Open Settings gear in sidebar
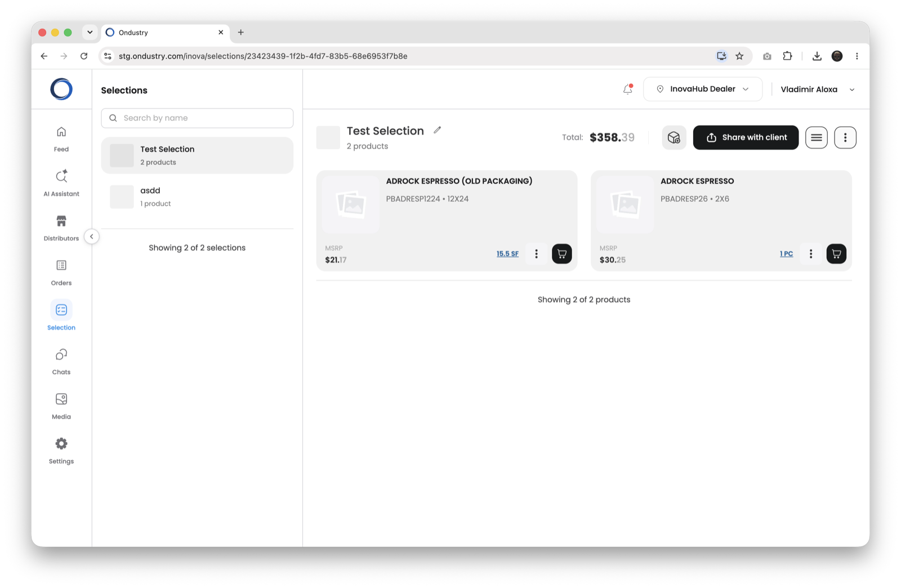The width and height of the screenshot is (901, 588). [x=61, y=451]
